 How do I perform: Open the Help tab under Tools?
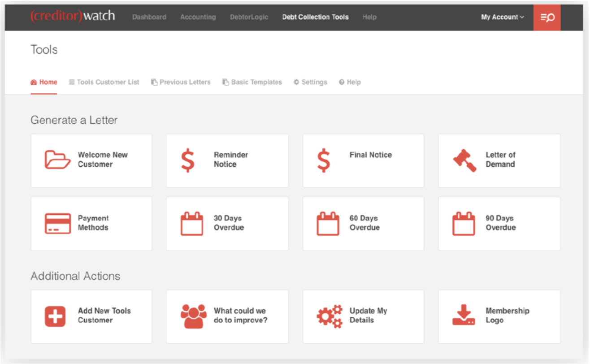click(350, 82)
